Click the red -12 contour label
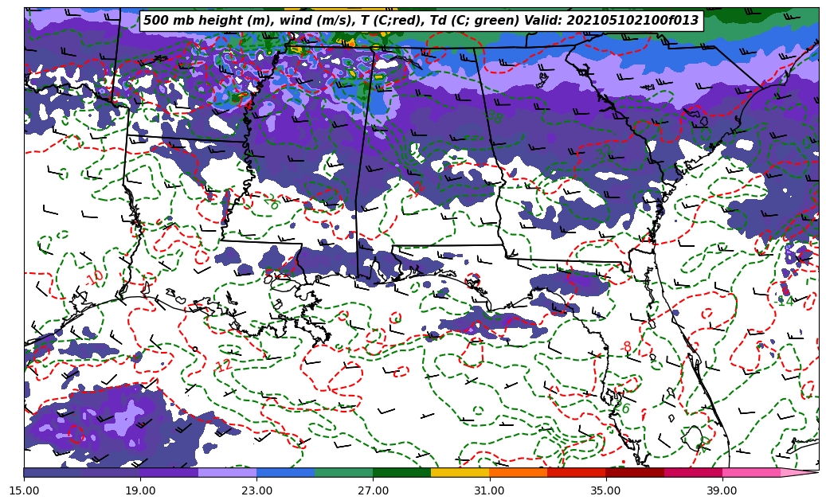Image resolution: width=826 pixels, height=504 pixels. click(x=223, y=366)
